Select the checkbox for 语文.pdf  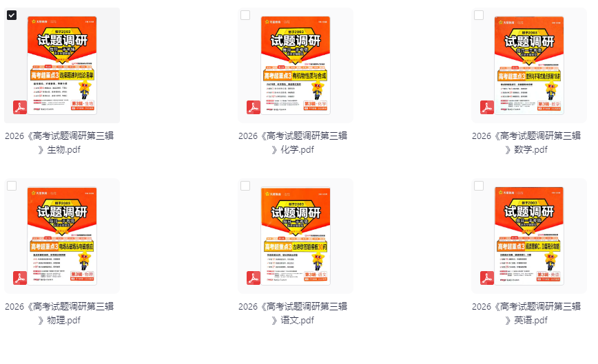(245, 186)
